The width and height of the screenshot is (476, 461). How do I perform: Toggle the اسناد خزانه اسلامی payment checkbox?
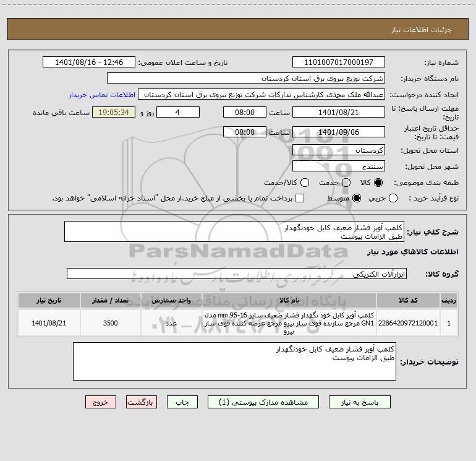[x=300, y=198]
